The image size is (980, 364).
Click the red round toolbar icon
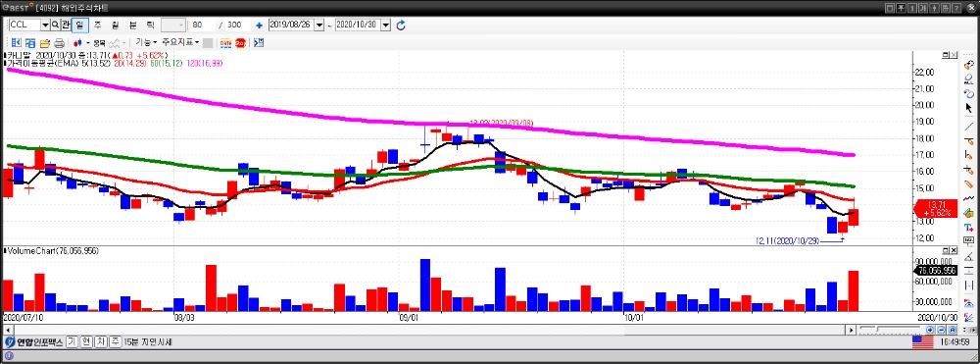click(240, 43)
